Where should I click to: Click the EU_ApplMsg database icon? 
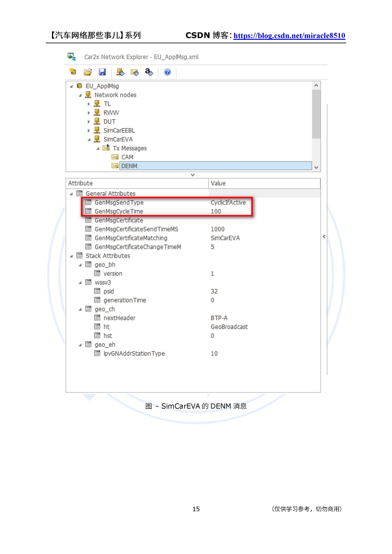click(79, 86)
